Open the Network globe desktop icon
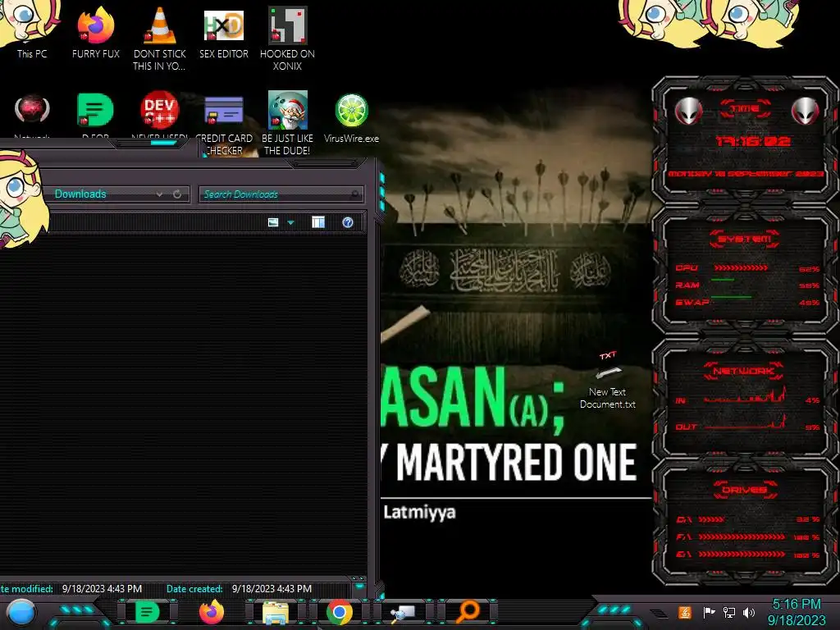This screenshot has width=840, height=630. pos(32,112)
